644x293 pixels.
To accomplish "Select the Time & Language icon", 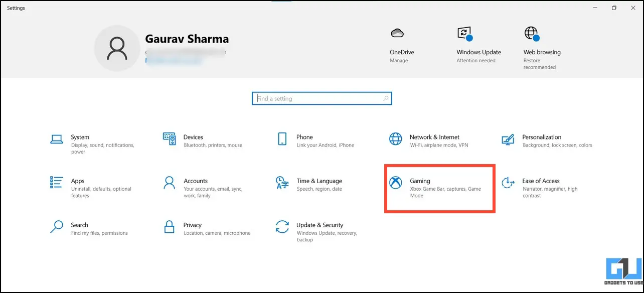I will 282,183.
